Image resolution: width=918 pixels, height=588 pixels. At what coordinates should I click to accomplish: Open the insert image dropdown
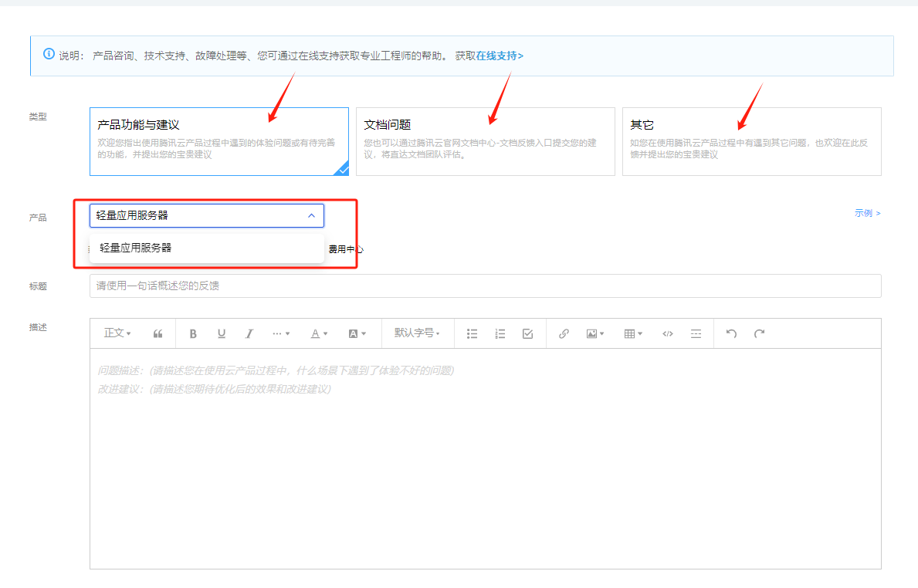pos(594,333)
